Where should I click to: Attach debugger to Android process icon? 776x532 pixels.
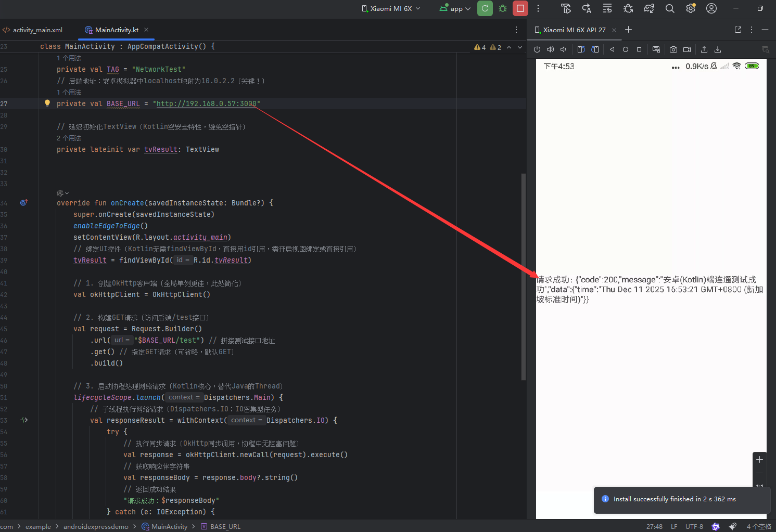tap(628, 8)
